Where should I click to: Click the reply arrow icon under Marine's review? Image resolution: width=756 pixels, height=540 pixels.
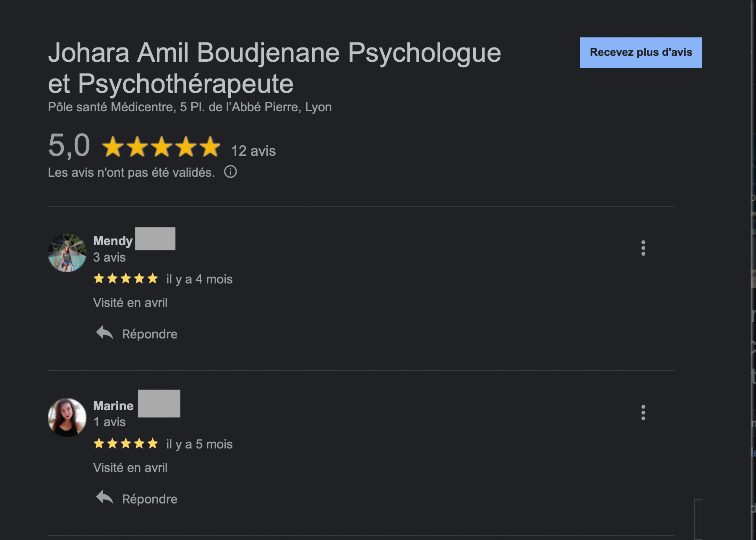[104, 498]
